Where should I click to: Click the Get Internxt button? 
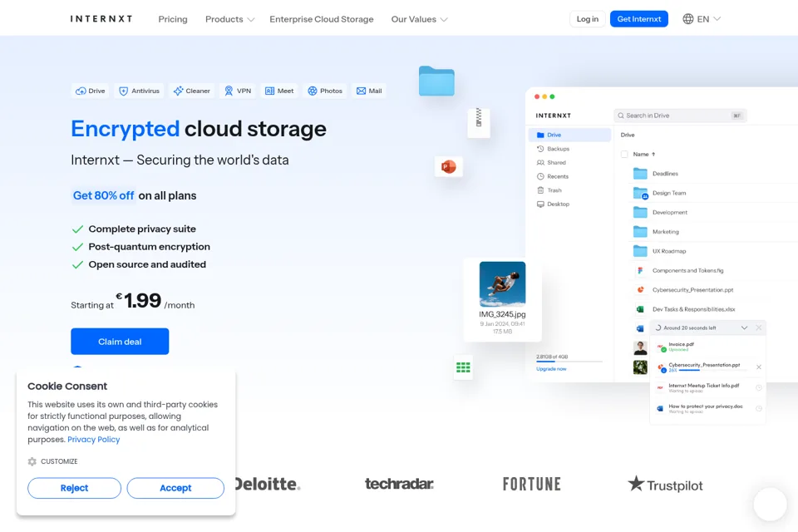coord(639,19)
